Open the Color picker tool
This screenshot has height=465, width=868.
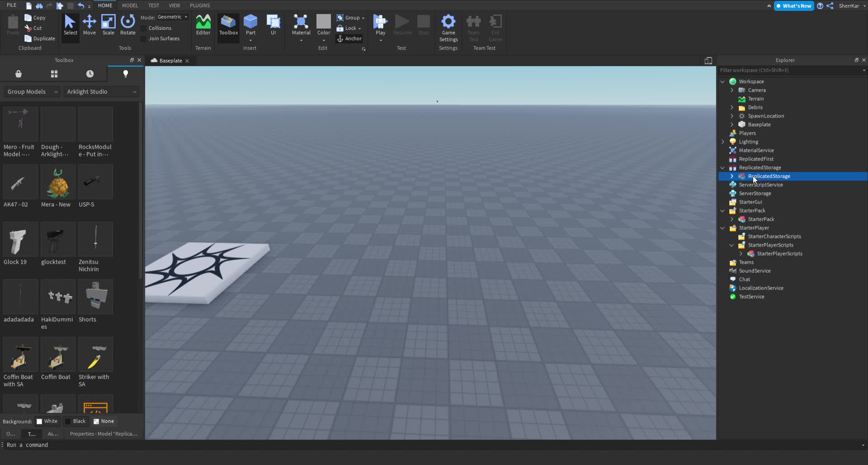323,26
